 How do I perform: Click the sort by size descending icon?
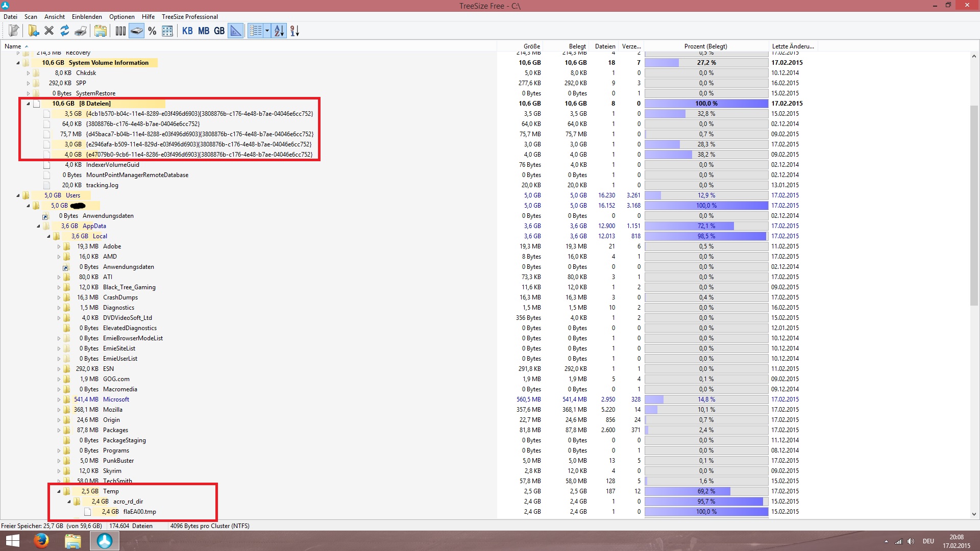[x=295, y=31]
